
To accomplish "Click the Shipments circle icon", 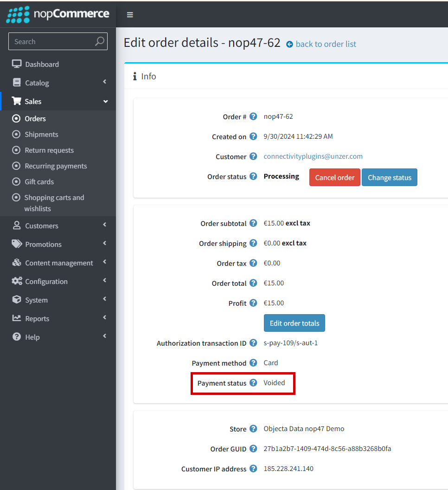I will 16,134.
